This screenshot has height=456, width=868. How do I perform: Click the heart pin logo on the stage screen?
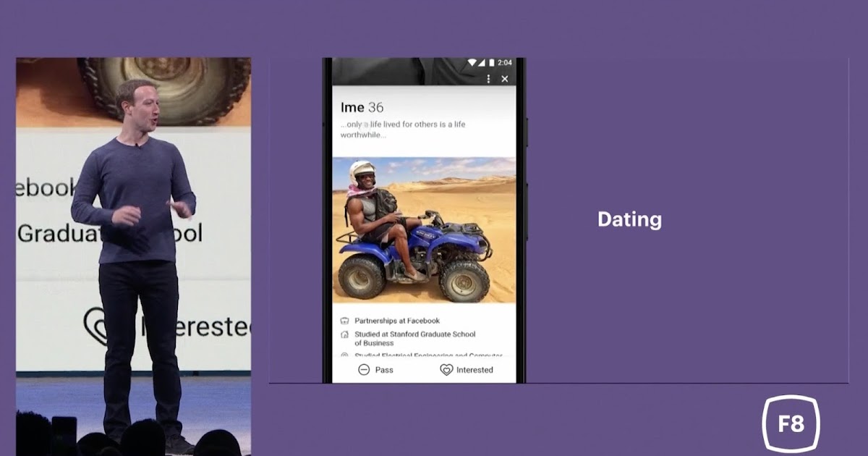pyautogui.click(x=96, y=325)
